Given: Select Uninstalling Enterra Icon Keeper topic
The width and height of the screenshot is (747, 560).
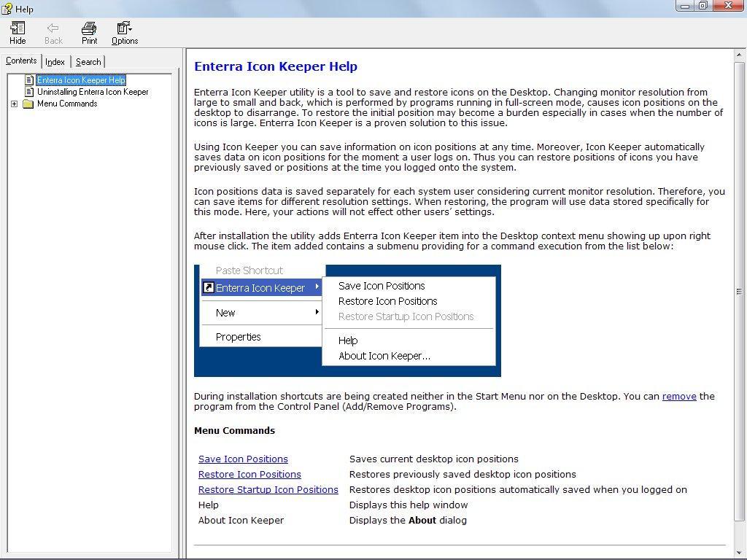Looking at the screenshot, I should (x=93, y=91).
